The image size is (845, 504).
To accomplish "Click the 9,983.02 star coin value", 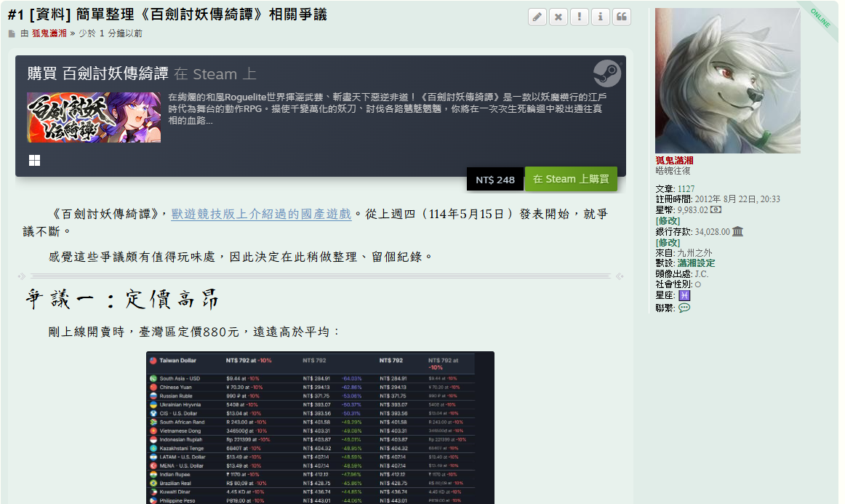I will [692, 210].
